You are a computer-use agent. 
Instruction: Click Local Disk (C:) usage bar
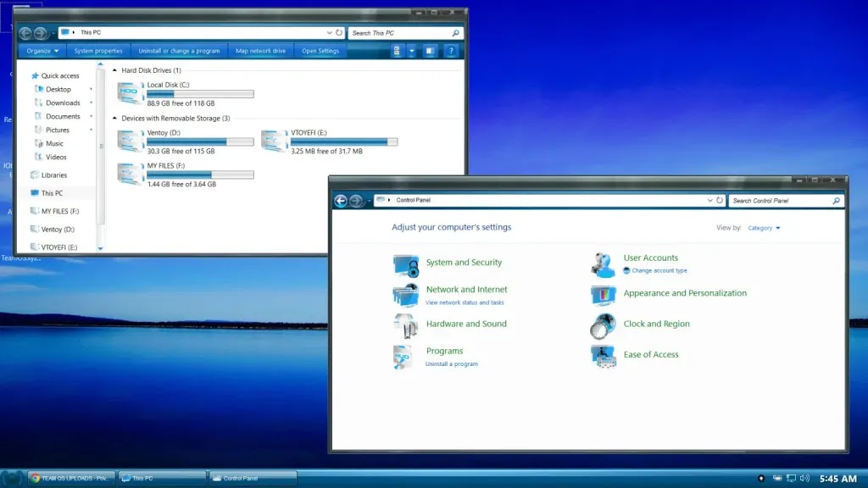(x=200, y=94)
